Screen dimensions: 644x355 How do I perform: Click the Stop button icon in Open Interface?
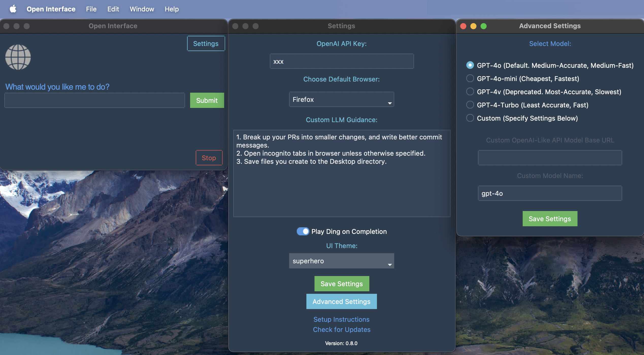click(209, 157)
